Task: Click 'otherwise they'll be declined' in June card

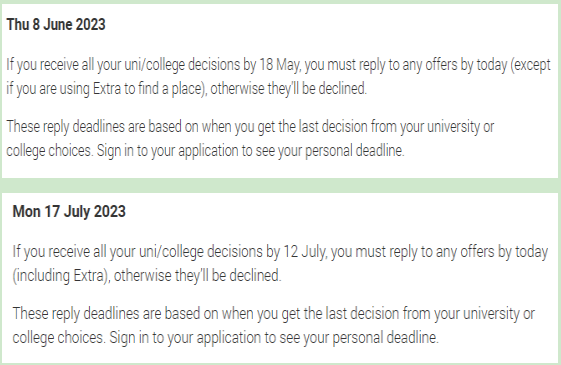Action: [288, 89]
